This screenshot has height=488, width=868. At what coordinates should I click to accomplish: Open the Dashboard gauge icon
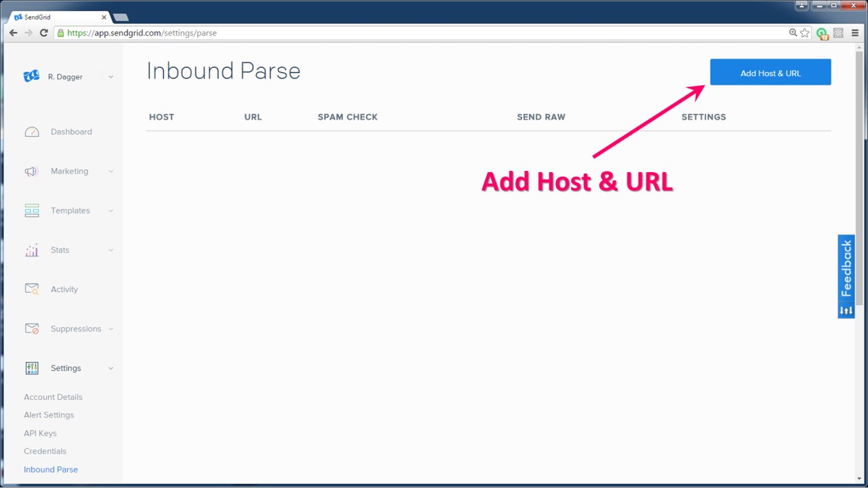[x=32, y=132]
